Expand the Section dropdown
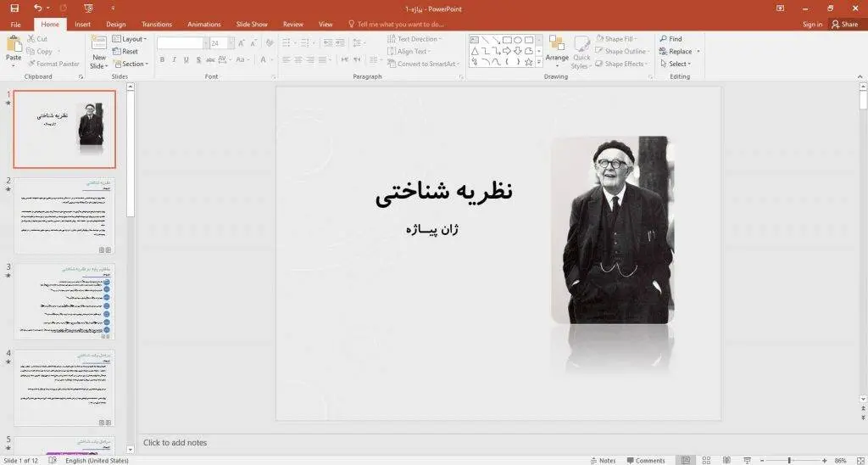The width and height of the screenshot is (868, 465). click(131, 64)
